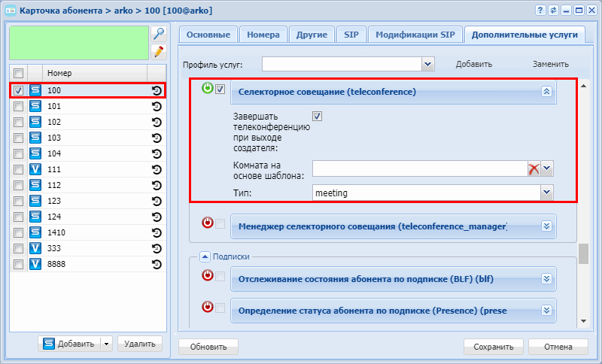Click red power icon of Presence service
The height and width of the screenshot is (364, 602).
pyautogui.click(x=208, y=307)
